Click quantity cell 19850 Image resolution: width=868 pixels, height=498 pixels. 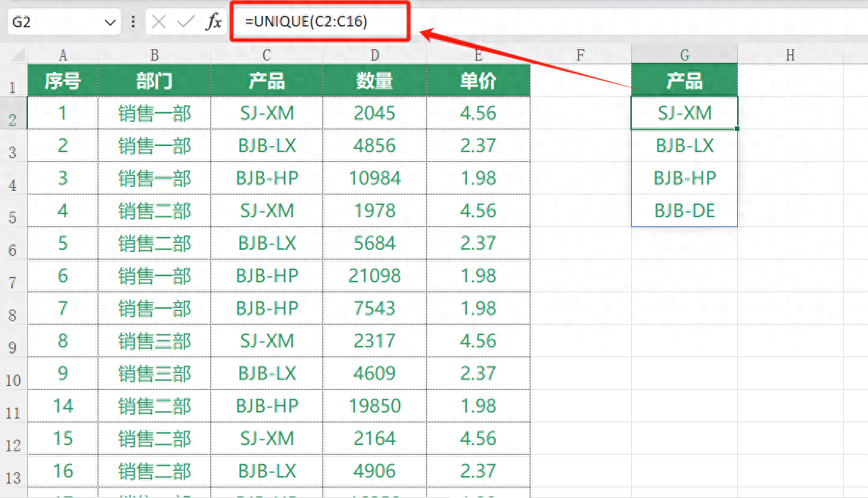click(375, 406)
